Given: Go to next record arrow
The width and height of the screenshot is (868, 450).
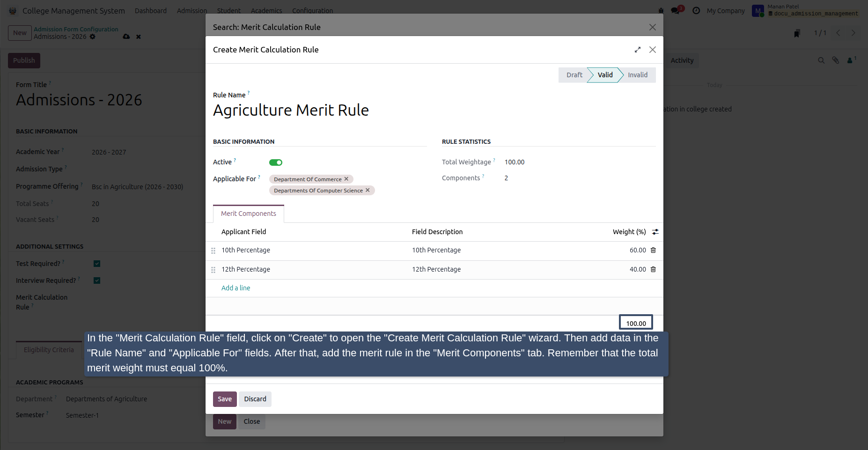Looking at the screenshot, I should click(x=853, y=33).
